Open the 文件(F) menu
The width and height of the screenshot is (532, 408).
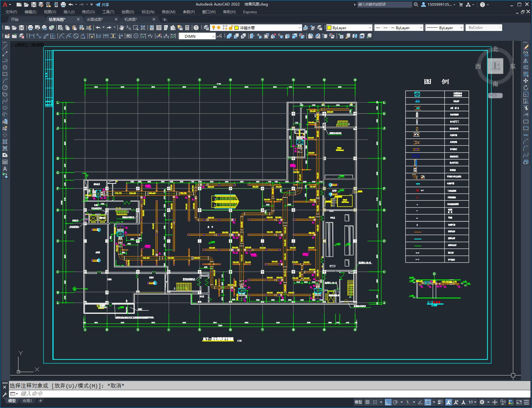[x=11, y=12]
